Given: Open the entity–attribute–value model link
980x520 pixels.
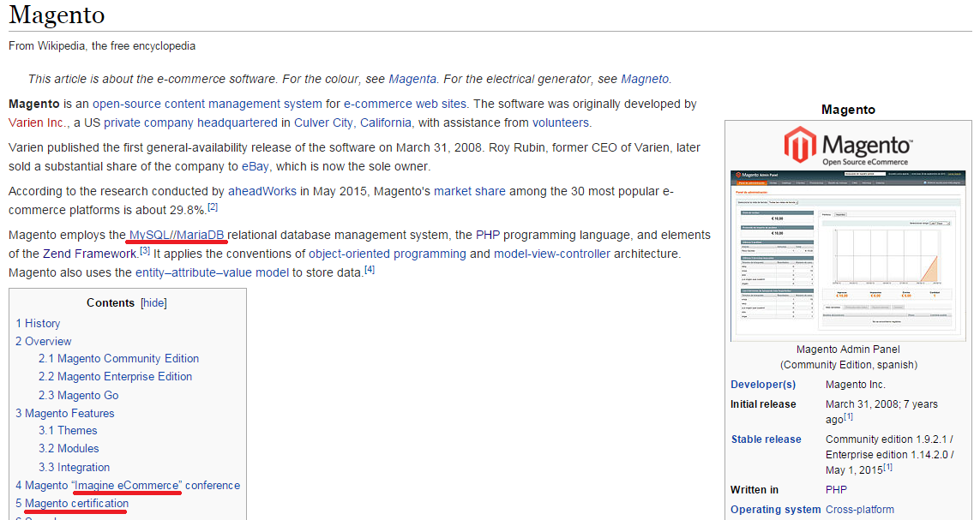Looking at the screenshot, I should (x=212, y=272).
